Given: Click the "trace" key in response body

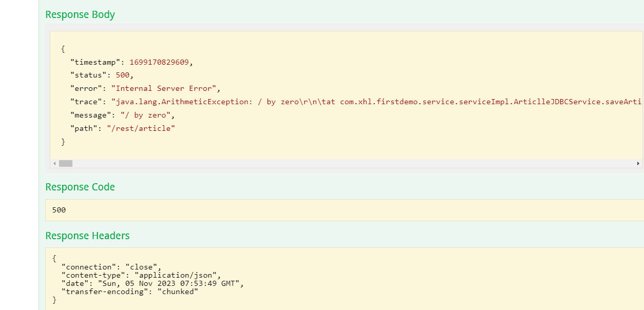Looking at the screenshot, I should pyautogui.click(x=86, y=102).
